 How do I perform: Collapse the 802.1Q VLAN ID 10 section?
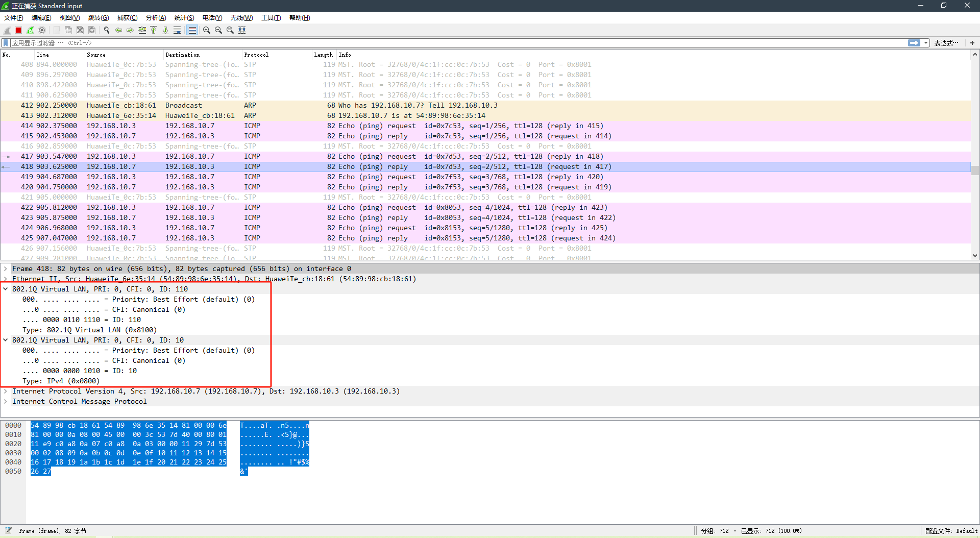tap(6, 340)
